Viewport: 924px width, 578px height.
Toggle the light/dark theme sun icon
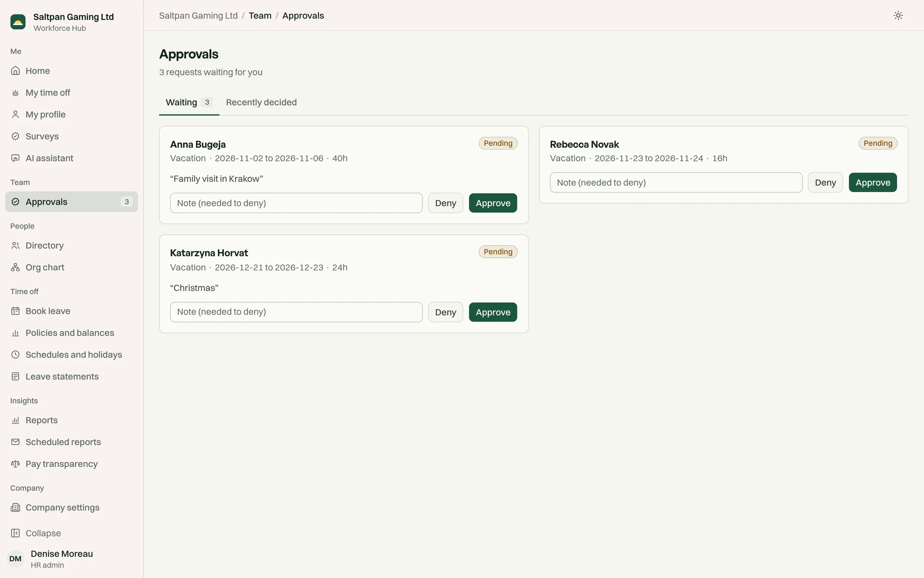click(x=898, y=15)
